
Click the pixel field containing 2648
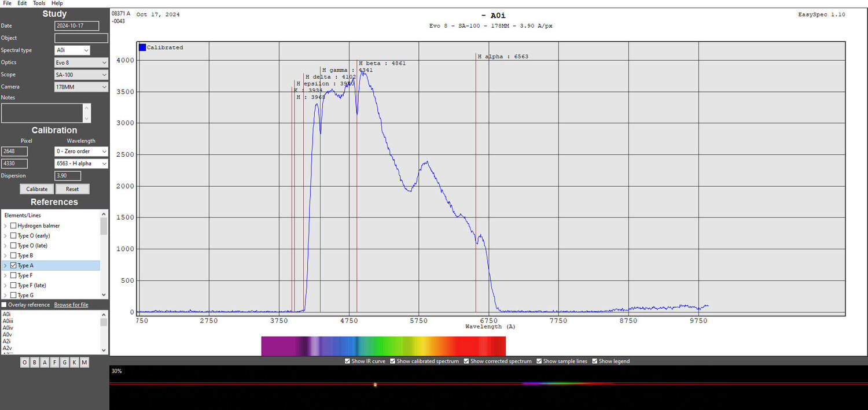(x=14, y=152)
